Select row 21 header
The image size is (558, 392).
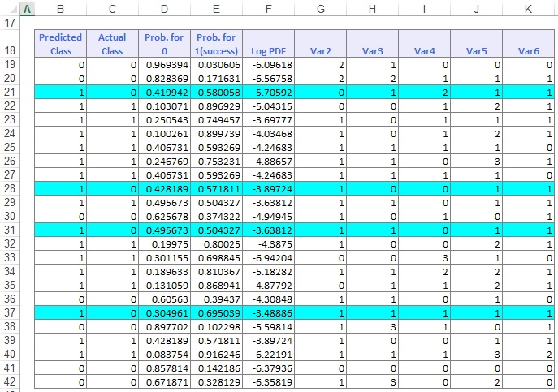(x=11, y=93)
